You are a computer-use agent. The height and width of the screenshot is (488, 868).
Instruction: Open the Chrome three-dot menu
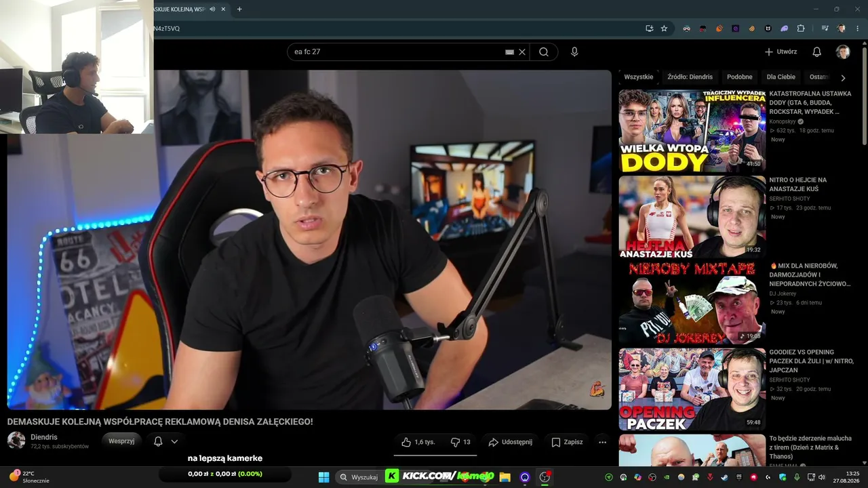856,28
